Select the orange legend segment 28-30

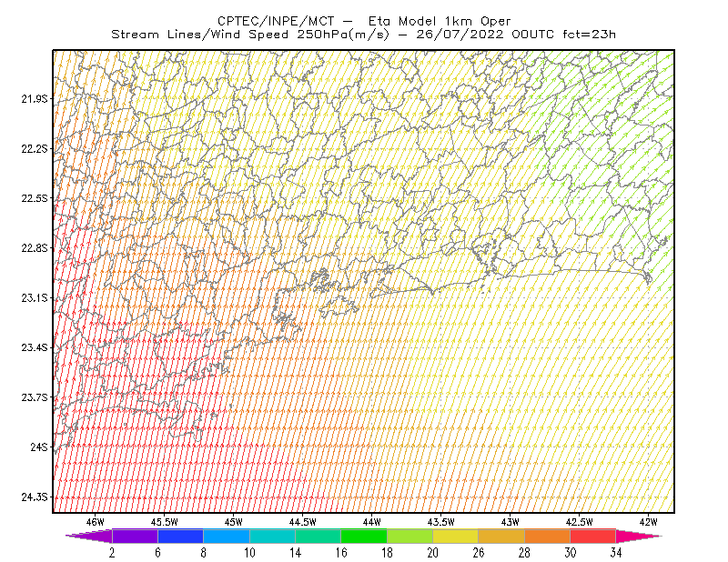point(548,536)
